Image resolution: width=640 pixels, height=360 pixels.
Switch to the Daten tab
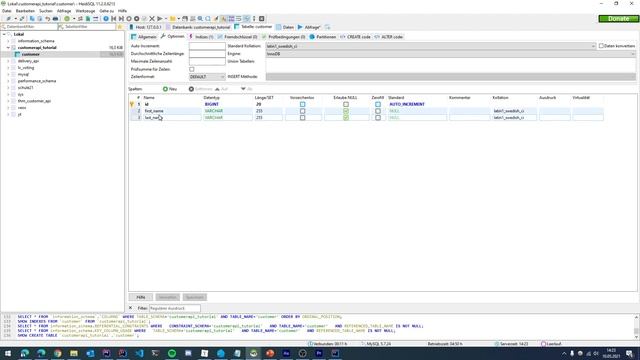tap(285, 27)
